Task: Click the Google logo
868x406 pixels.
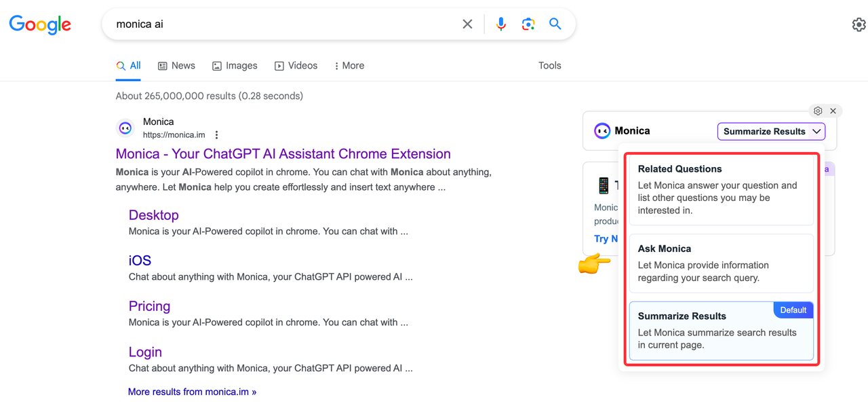Action: coord(40,24)
